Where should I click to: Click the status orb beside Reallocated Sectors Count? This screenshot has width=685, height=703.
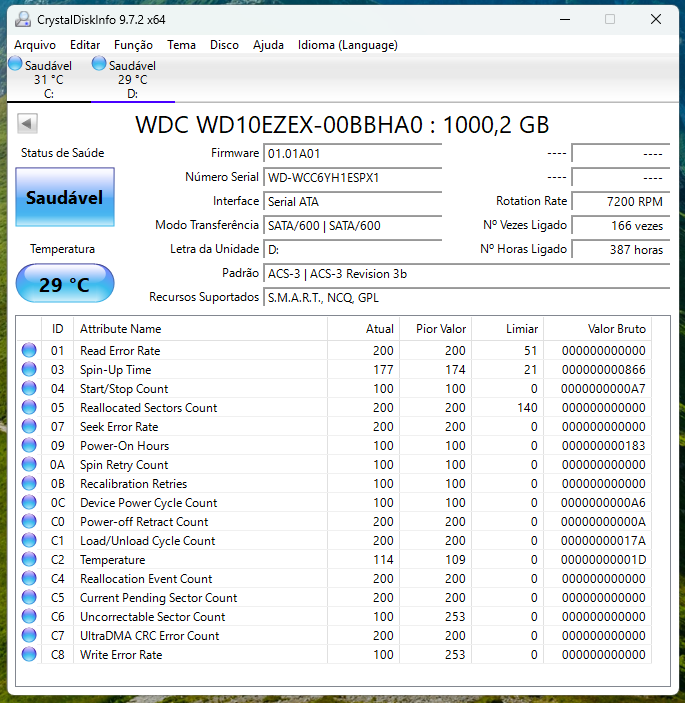click(x=29, y=408)
